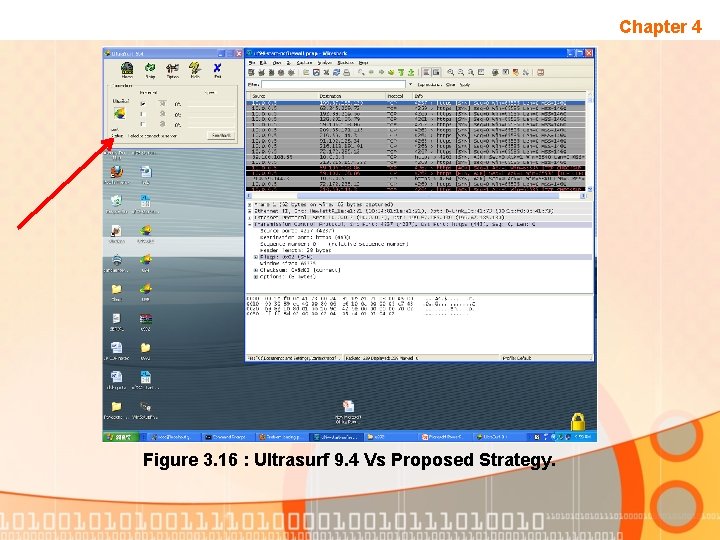Screen dimensions: 720x540
Task: Click Wireshark restart capture toolbar icon
Action: 291,73
